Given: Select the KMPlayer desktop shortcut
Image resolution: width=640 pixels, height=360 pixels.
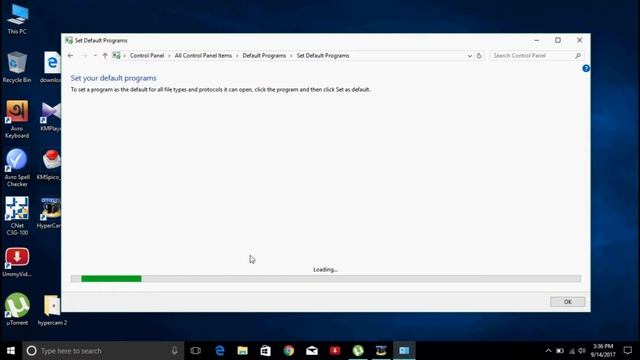Looking at the screenshot, I should click(x=51, y=116).
